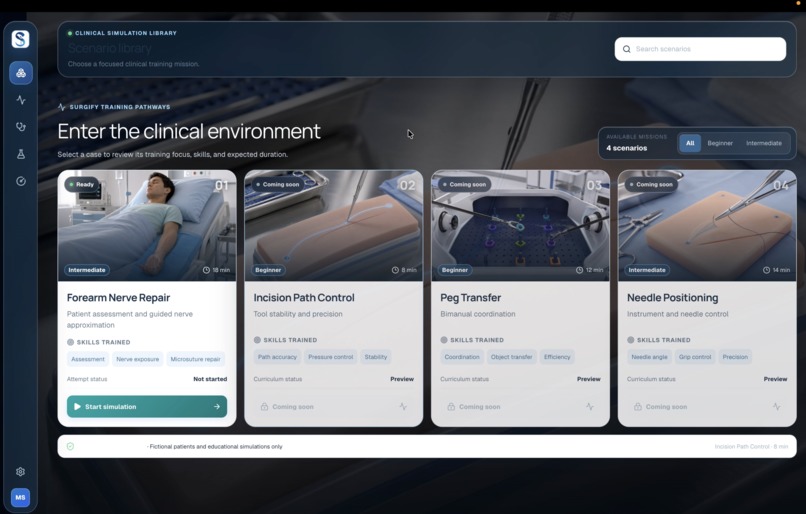Filter scenarios by Beginner

point(720,143)
